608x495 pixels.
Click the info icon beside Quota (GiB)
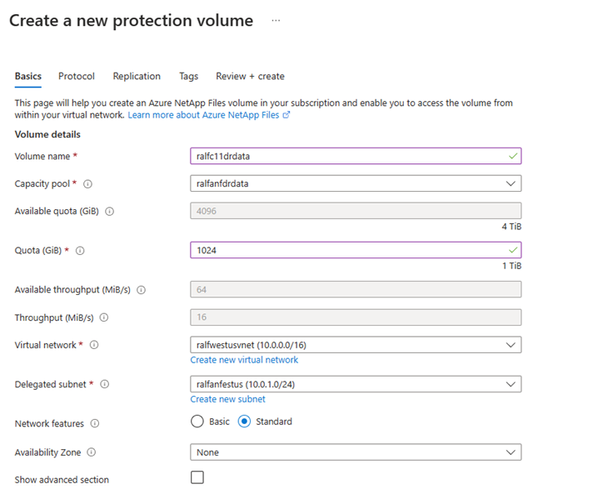[x=80, y=251]
